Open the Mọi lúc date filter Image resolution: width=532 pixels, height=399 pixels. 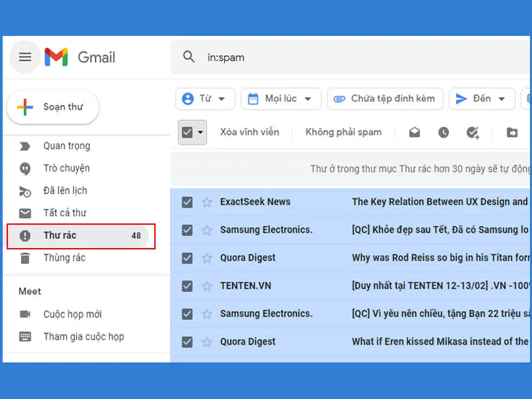coord(281,98)
